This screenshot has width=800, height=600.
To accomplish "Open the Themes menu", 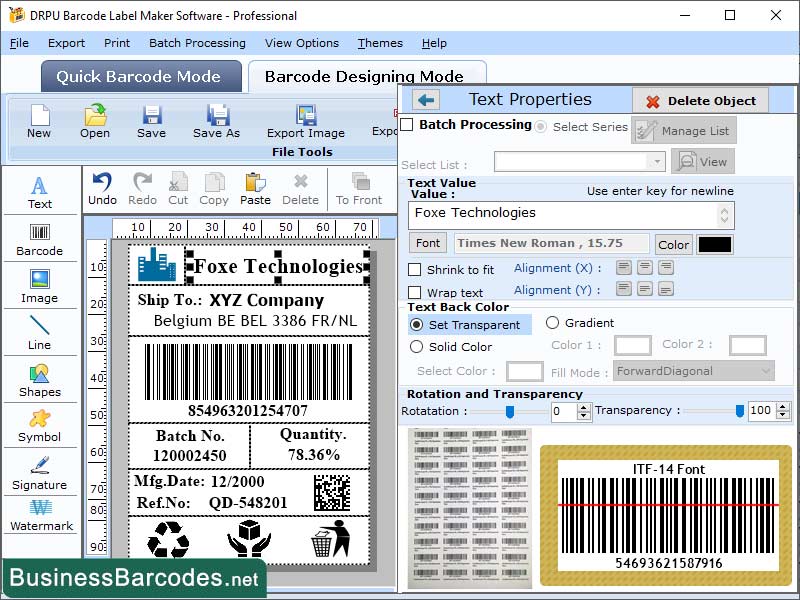I will (380, 43).
